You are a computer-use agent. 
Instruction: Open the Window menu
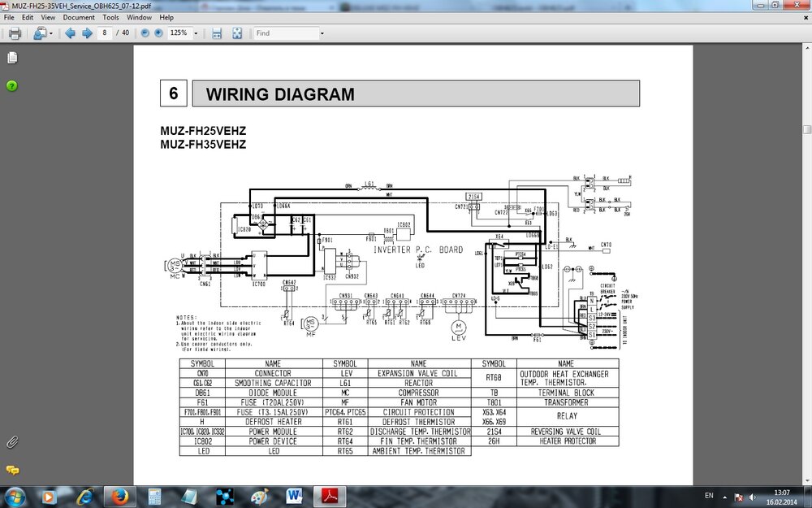140,17
